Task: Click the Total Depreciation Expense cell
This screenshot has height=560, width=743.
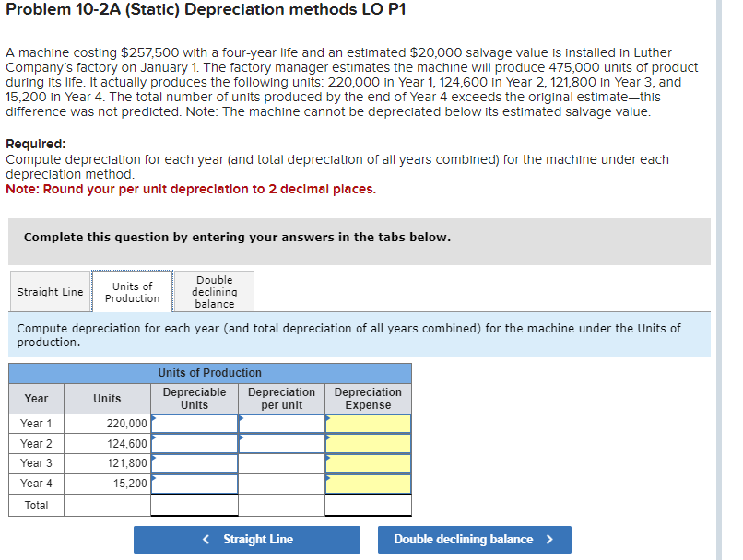Action: click(x=367, y=505)
